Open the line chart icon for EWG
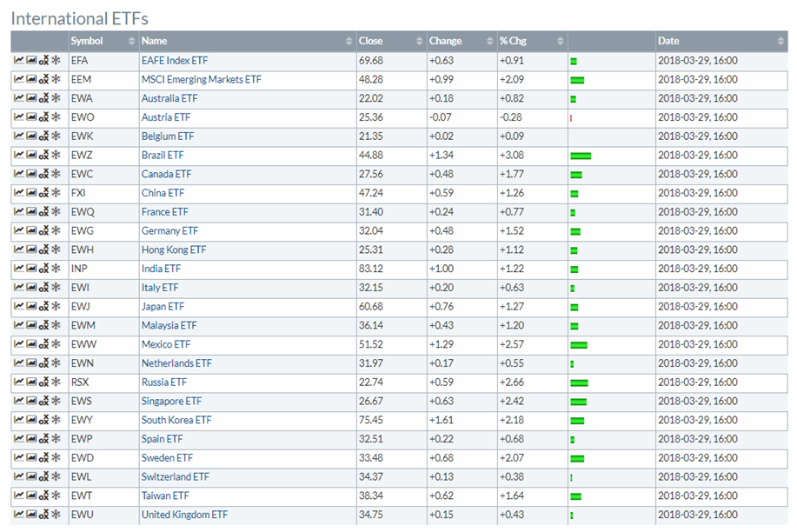 pyautogui.click(x=19, y=231)
